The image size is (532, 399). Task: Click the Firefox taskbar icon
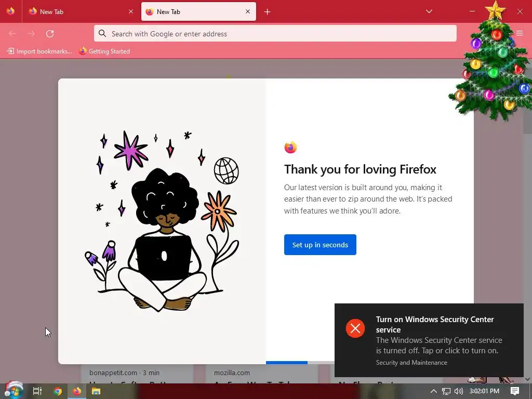pos(77,391)
